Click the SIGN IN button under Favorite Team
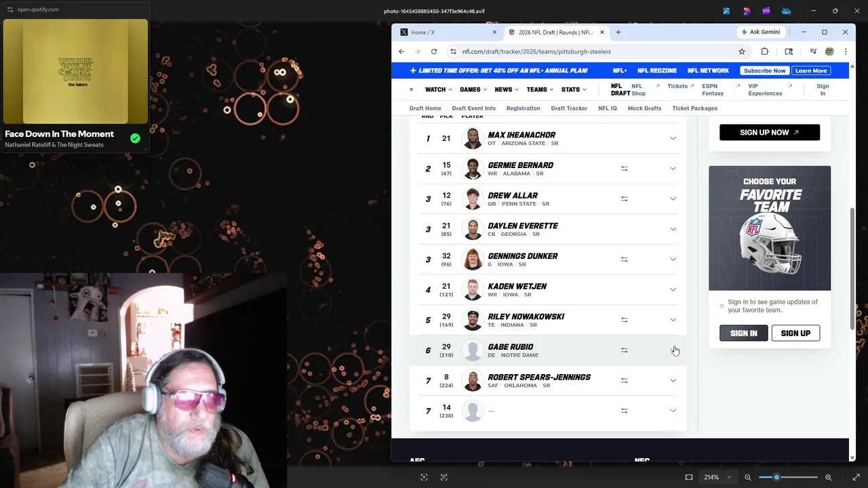Screen dimensions: 868x488 (744, 333)
